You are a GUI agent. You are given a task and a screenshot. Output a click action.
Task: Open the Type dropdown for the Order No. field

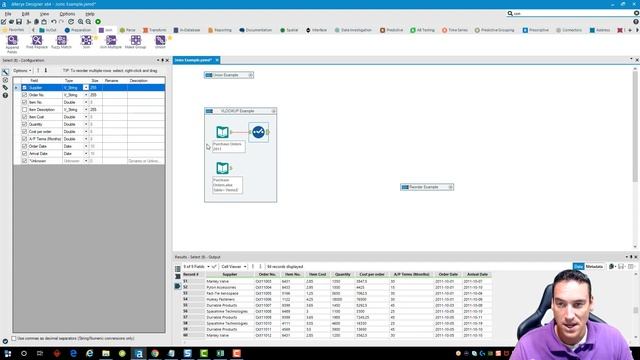86,95
